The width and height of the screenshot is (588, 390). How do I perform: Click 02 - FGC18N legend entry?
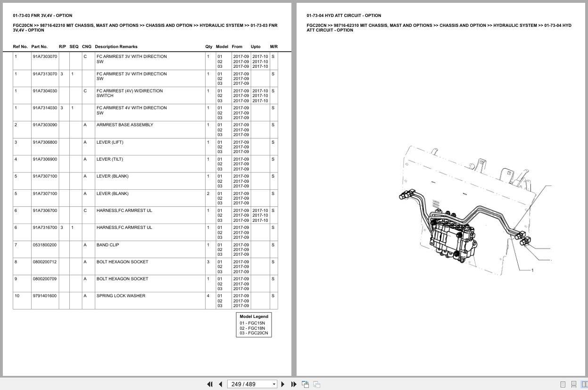click(x=252, y=328)
